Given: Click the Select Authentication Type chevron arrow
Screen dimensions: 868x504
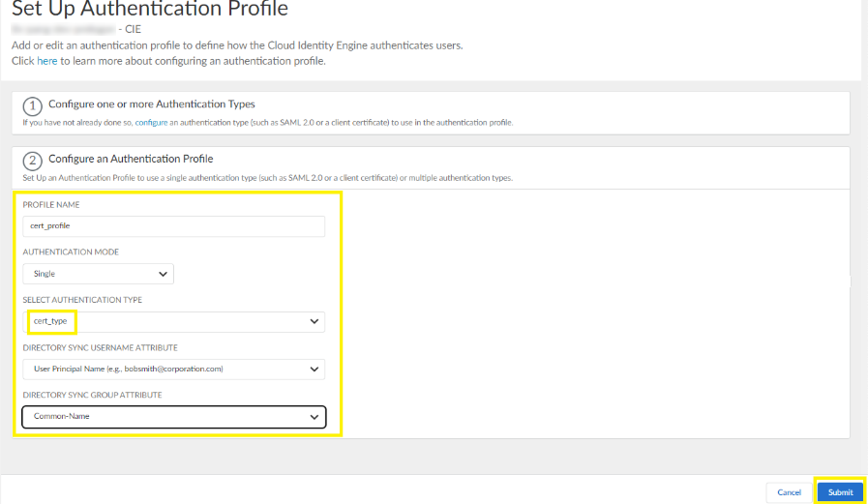Looking at the screenshot, I should (314, 320).
